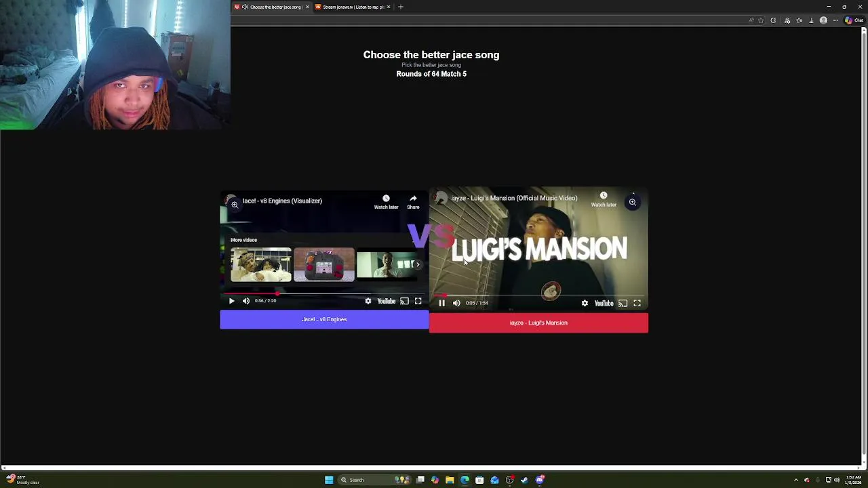Mute the Luigi's Mansion video
868x488 pixels.
point(456,303)
